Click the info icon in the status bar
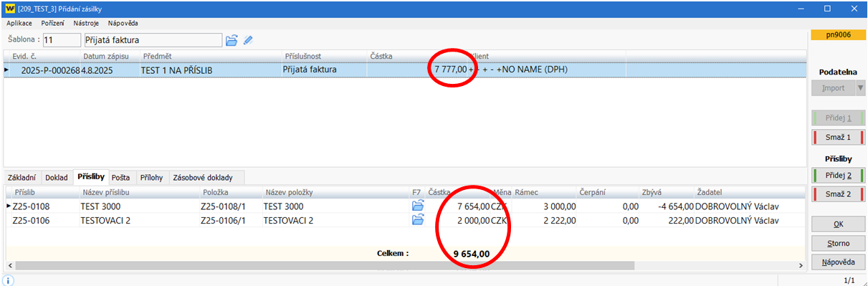This screenshot has width=868, height=286. click(x=8, y=280)
